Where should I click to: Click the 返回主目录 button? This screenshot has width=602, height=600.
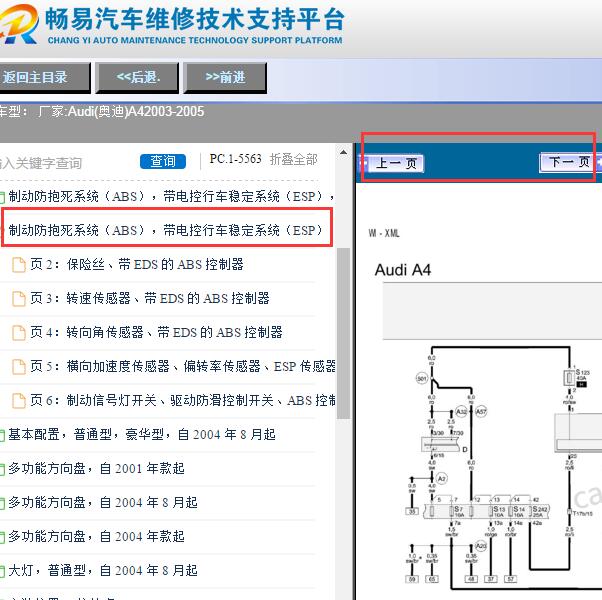tap(44, 78)
